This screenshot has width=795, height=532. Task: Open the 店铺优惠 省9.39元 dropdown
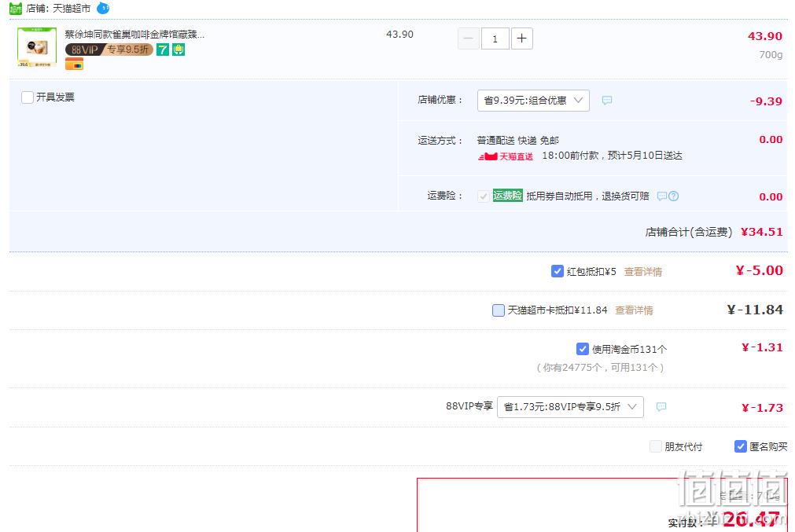pos(533,101)
